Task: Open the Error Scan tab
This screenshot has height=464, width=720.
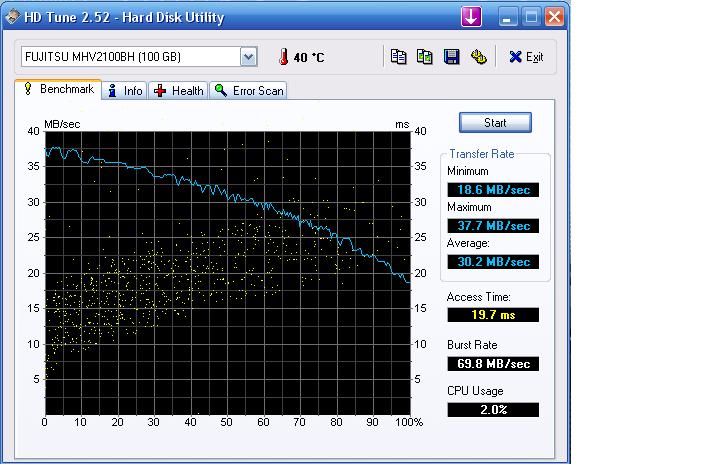Action: pos(249,91)
